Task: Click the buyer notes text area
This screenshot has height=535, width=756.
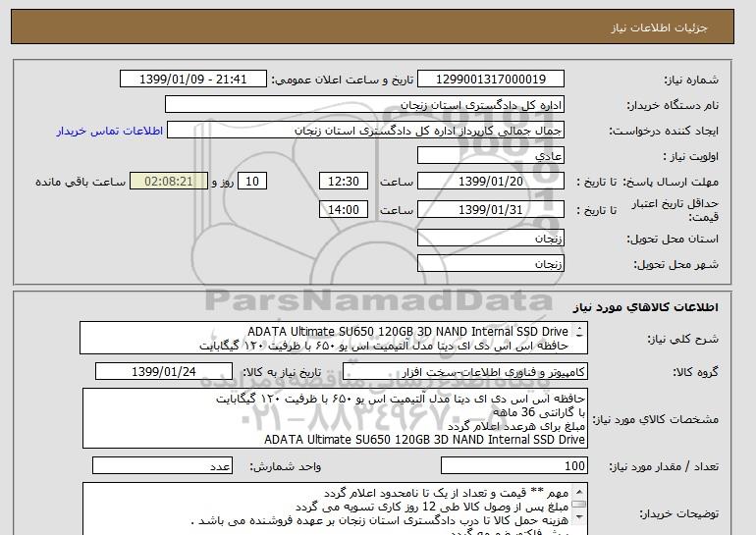Action: point(335,508)
